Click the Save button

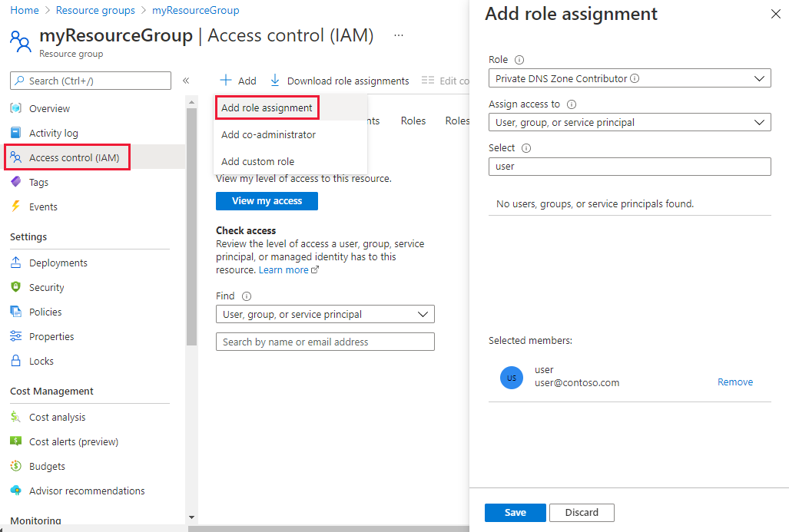(x=515, y=513)
